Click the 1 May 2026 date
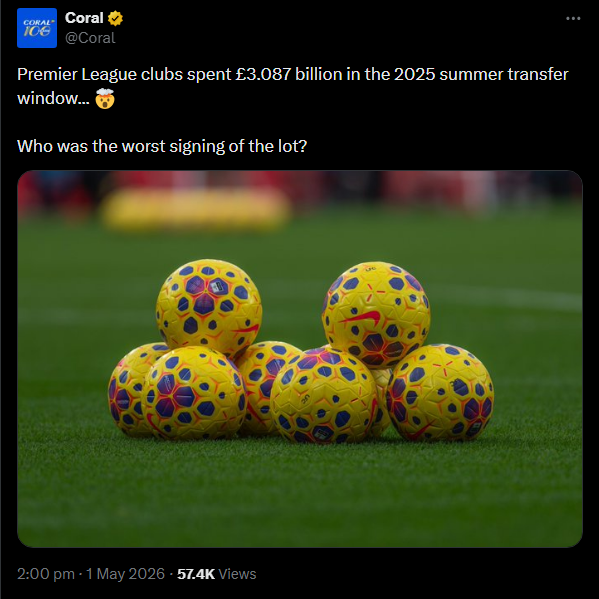This screenshot has height=599, width=599. (125, 574)
